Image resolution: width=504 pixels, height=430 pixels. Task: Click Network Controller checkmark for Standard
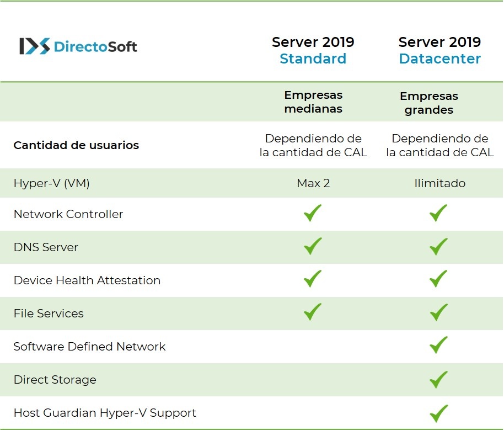[x=313, y=213]
